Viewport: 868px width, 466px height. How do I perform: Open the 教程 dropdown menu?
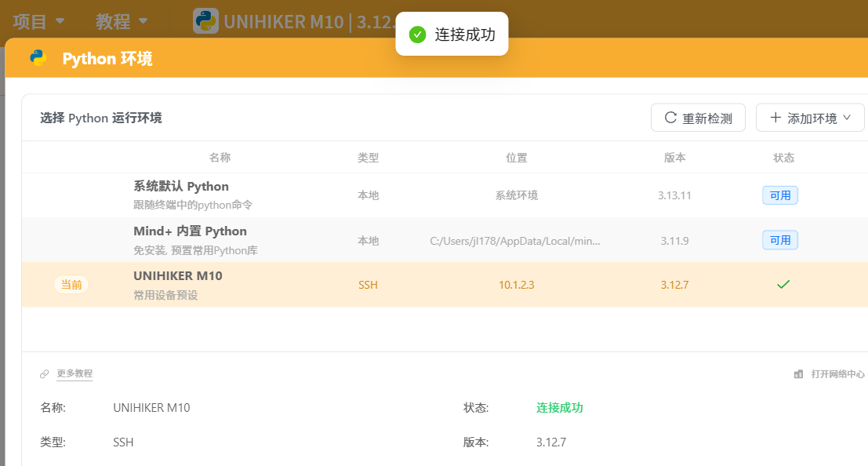pos(122,22)
